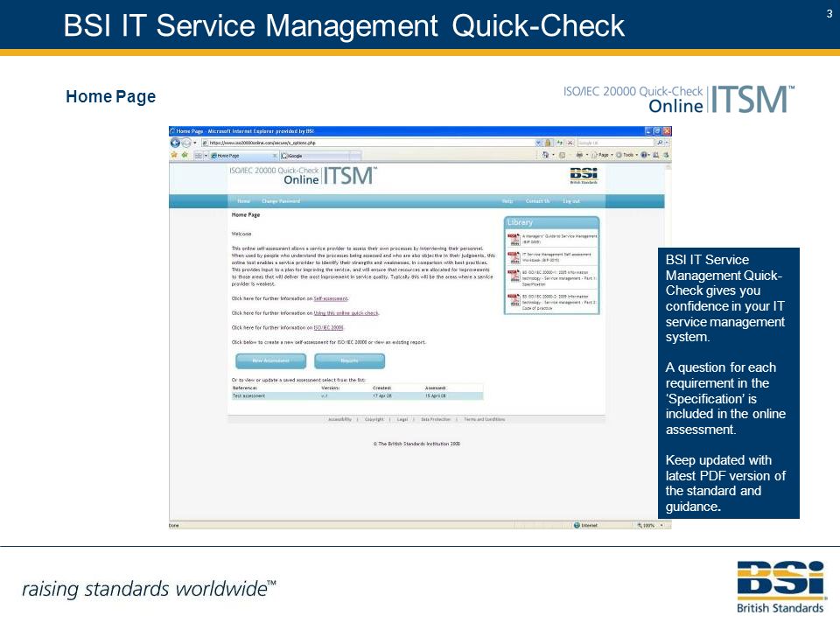Viewport: 840px width, 630px height.
Task: Click the Copyright footer link
Action: point(374,419)
